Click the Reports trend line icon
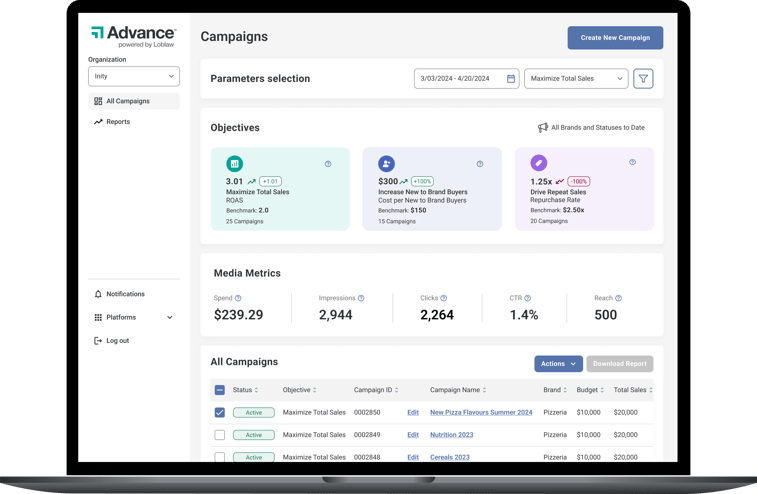 (98, 122)
